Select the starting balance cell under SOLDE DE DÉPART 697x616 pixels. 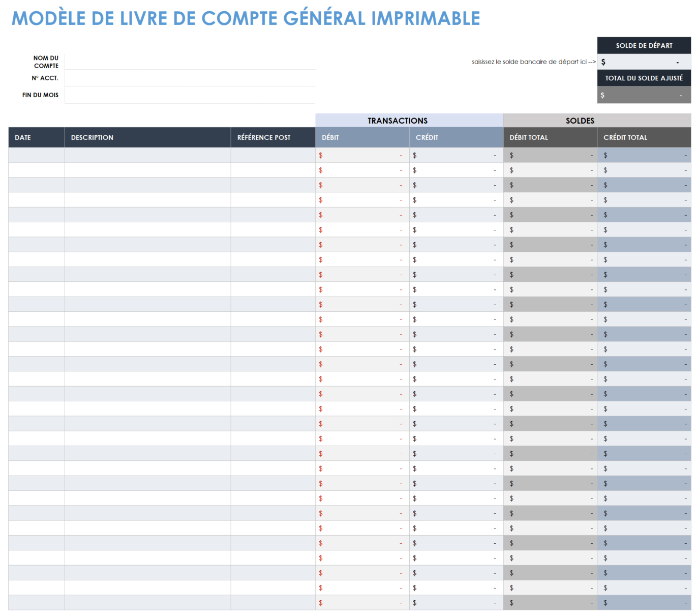point(644,62)
